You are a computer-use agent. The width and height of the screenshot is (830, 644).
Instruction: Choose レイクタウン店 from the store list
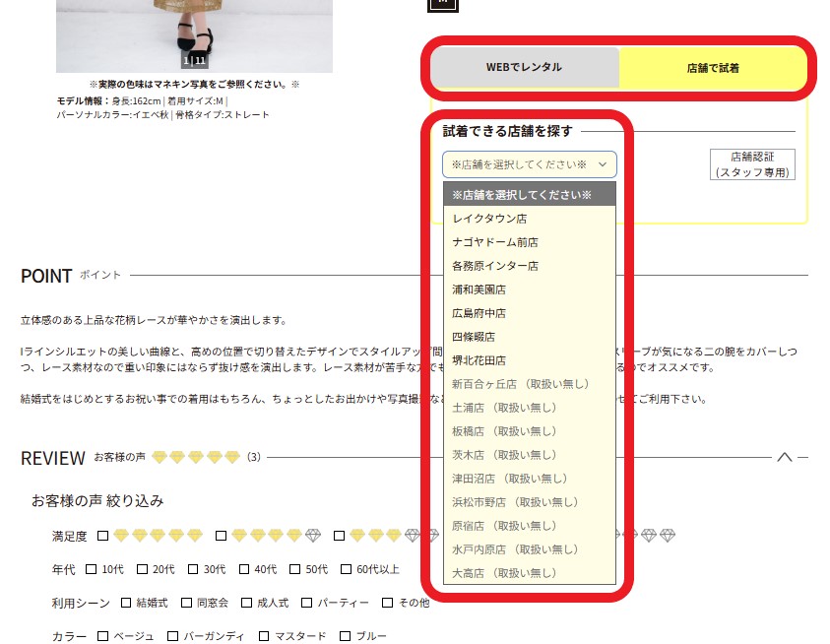point(489,219)
